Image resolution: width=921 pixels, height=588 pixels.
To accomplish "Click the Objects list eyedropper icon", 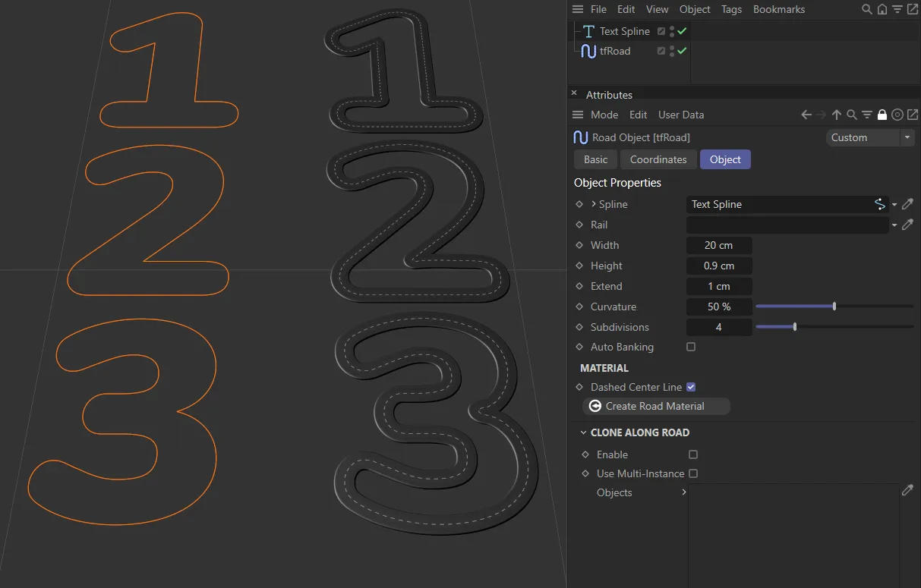I will tap(907, 491).
